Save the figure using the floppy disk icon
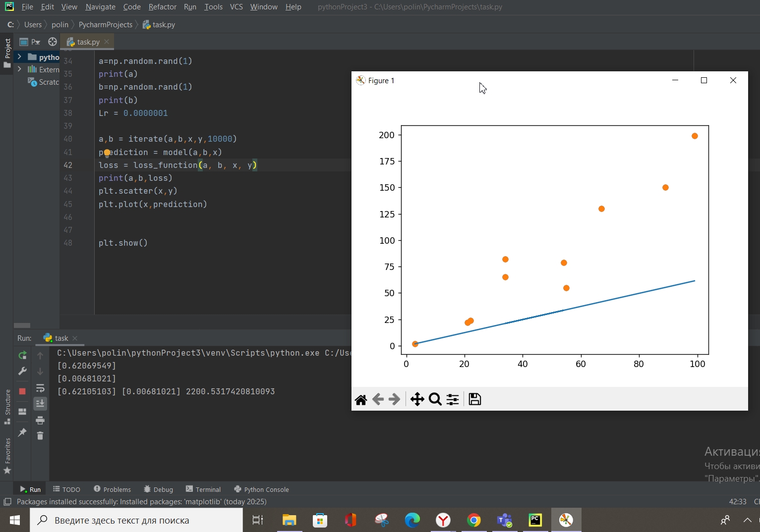Viewport: 760px width, 532px height. click(474, 399)
